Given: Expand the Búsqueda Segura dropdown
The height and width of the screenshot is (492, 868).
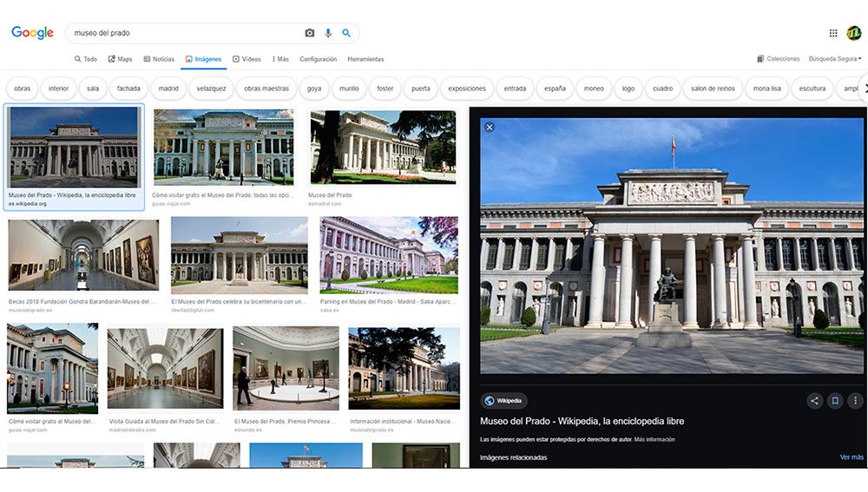Looking at the screenshot, I should [x=835, y=59].
